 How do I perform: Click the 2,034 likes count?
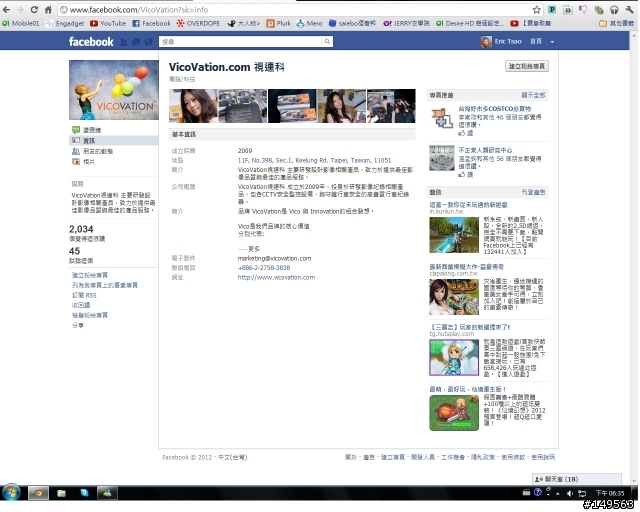[x=81, y=229]
